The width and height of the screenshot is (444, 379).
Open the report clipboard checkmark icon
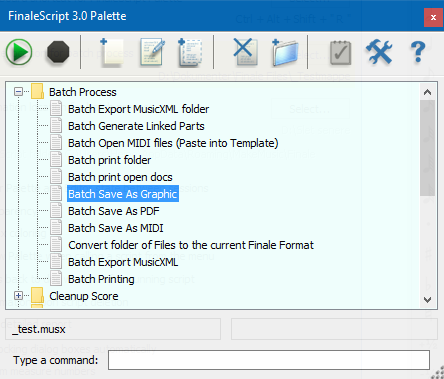[340, 52]
